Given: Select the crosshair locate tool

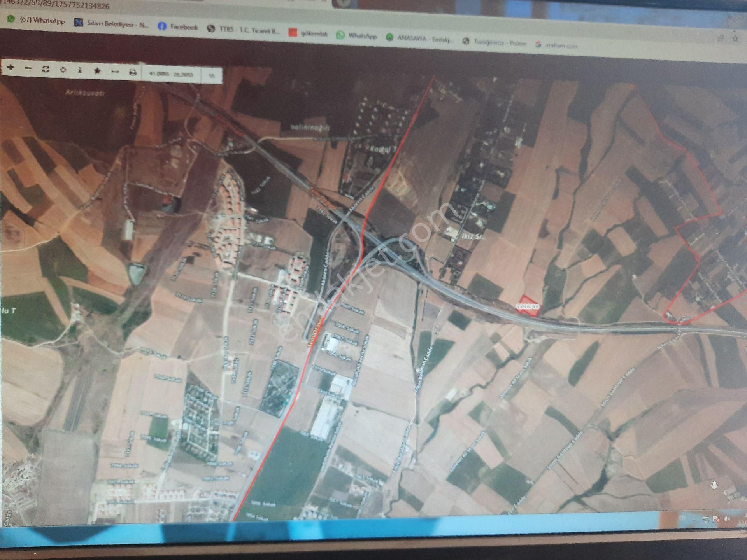Looking at the screenshot, I should click(63, 70).
